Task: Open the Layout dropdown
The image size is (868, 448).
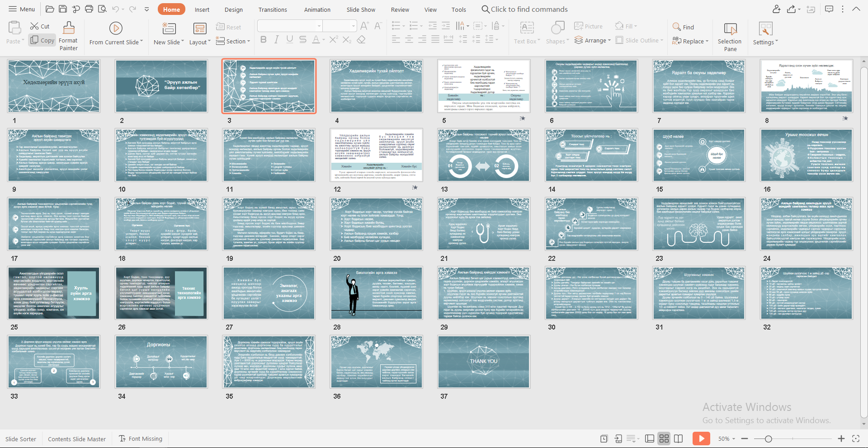Action: click(200, 42)
